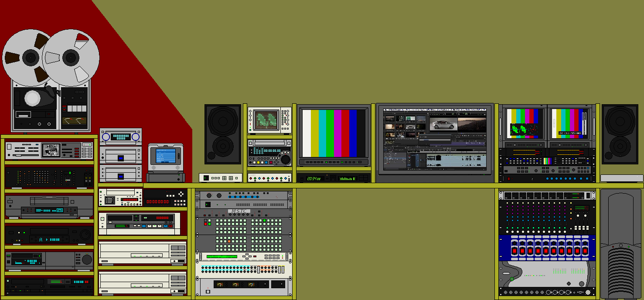Click the green clock display under the color bars monitor
Image resolution: width=644 pixels, height=300 pixels.
click(314, 178)
